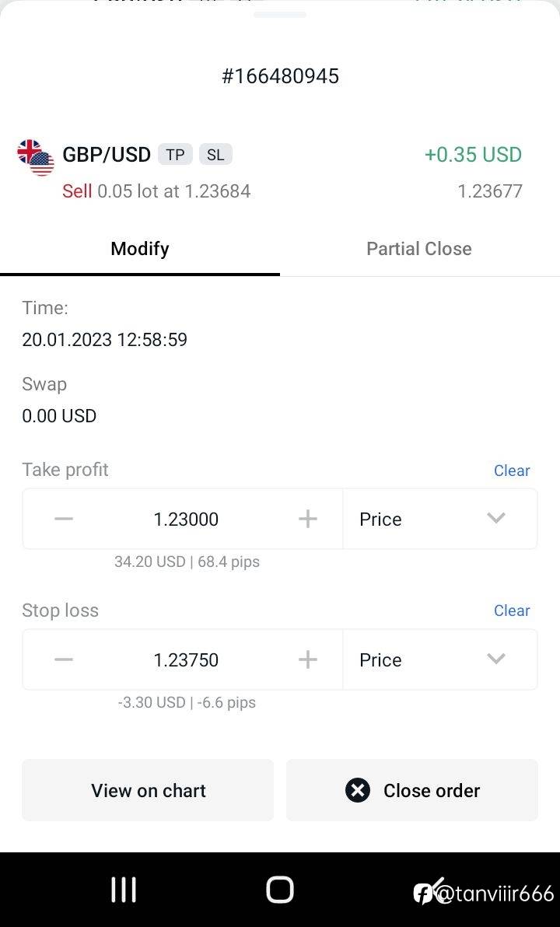Expand take profit Price dropdown chevron

496,519
